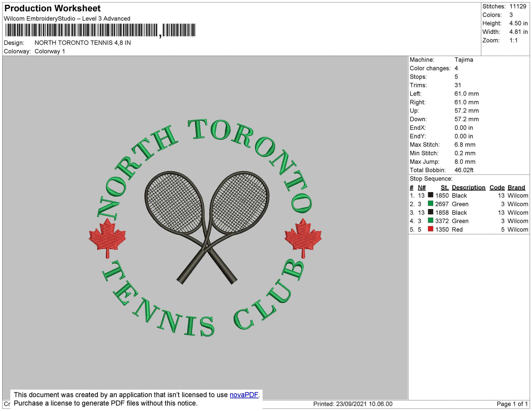Click 'Red' description in stop row 5

tap(457, 229)
